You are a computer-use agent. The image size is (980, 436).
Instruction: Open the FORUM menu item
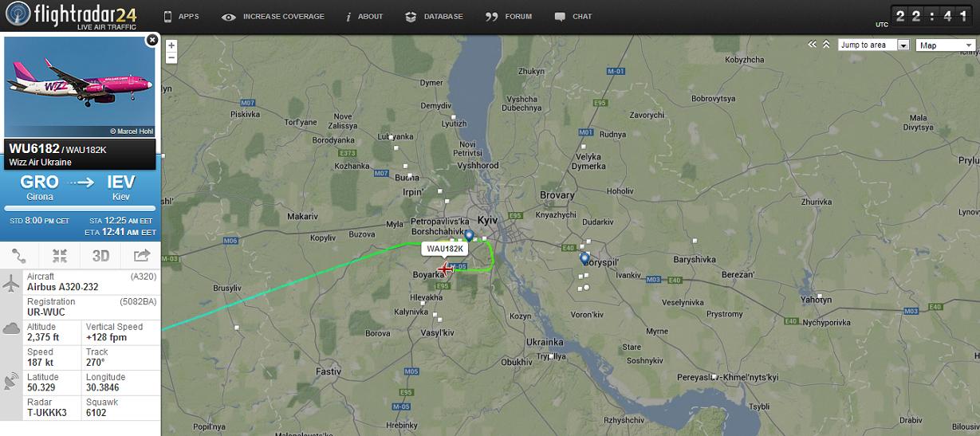(x=509, y=17)
